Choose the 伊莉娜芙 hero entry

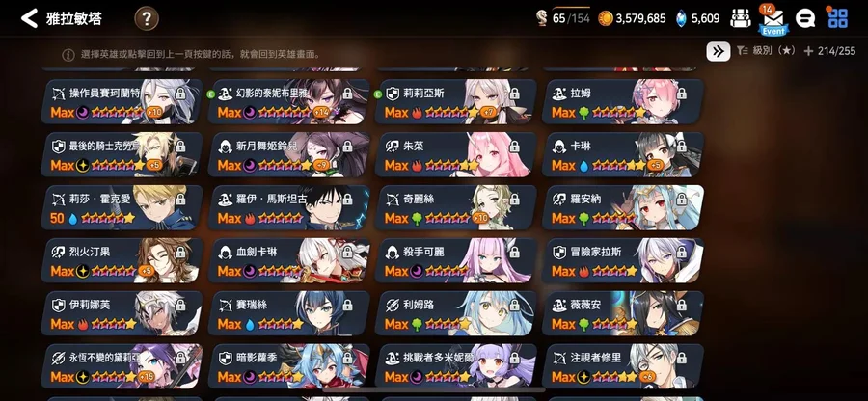(x=122, y=313)
